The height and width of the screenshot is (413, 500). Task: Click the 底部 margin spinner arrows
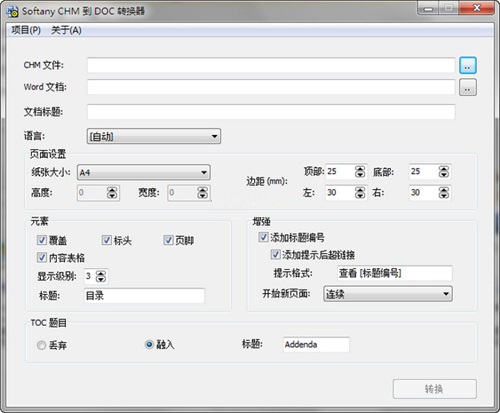(443, 172)
